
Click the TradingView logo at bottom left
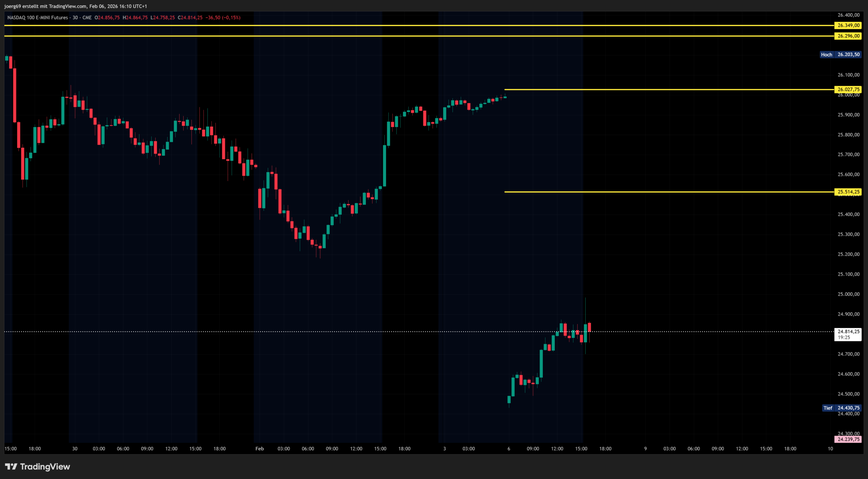(x=37, y=467)
